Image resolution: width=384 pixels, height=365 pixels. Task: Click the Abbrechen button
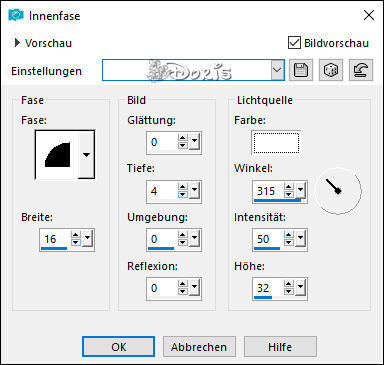[x=199, y=347]
